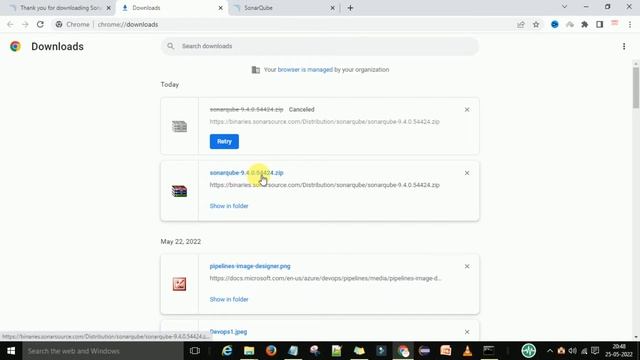640x360 pixels.
Task: Switch to the SonarQube tab
Action: [x=282, y=8]
